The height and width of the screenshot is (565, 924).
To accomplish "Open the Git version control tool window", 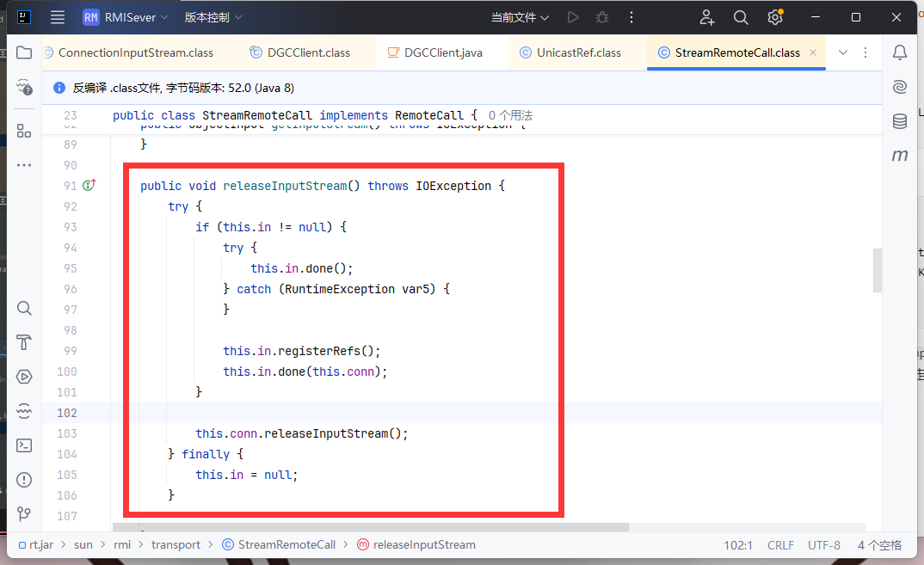I will tap(24, 514).
